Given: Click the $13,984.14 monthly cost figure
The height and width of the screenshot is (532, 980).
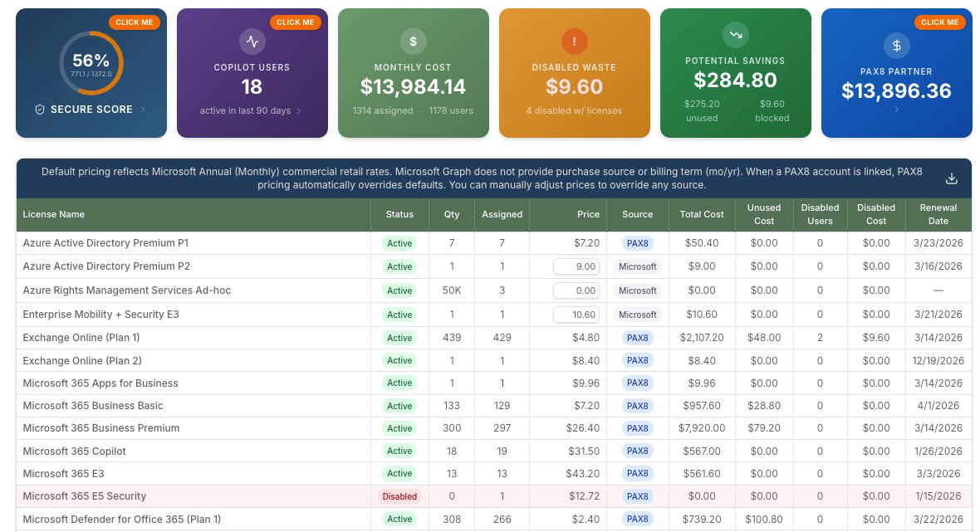Looking at the screenshot, I should (413, 87).
